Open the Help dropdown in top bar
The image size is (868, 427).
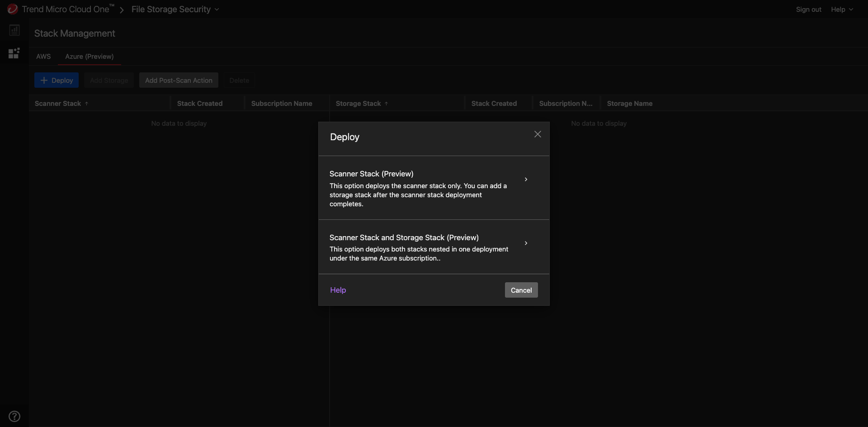point(841,9)
